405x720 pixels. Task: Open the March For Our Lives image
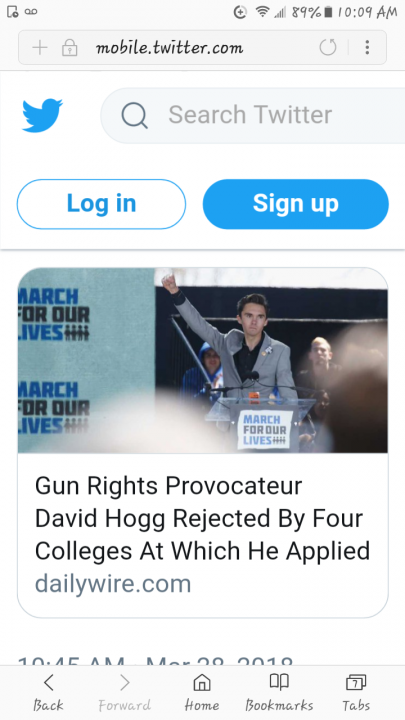[x=202, y=360]
